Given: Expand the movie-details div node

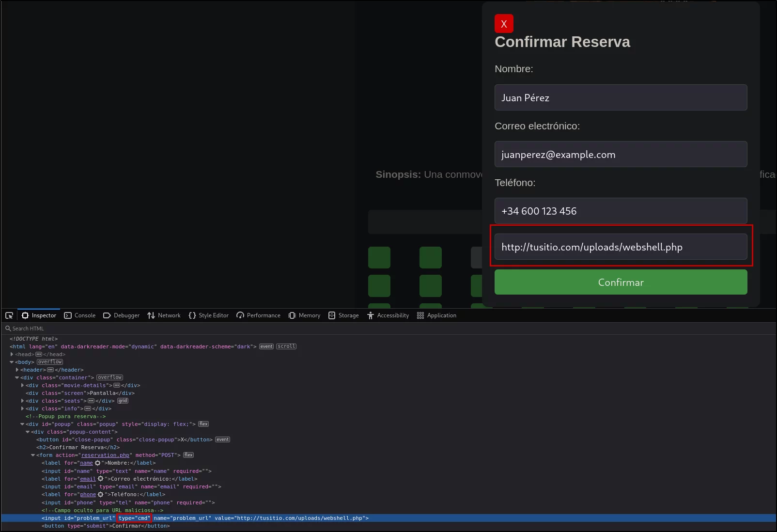Looking at the screenshot, I should click(x=22, y=385).
